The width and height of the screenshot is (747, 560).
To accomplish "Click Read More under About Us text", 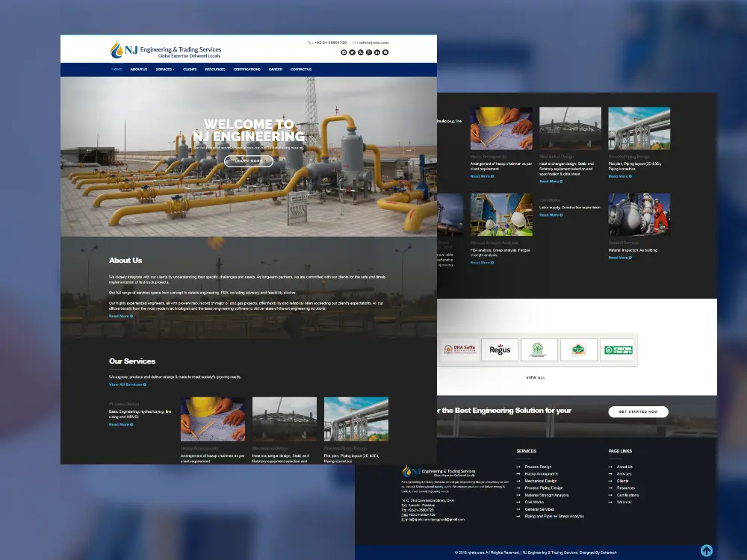I will click(x=120, y=316).
